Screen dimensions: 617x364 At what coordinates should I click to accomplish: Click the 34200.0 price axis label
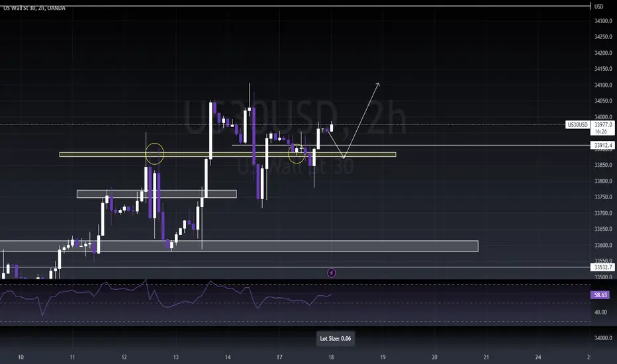(x=603, y=53)
